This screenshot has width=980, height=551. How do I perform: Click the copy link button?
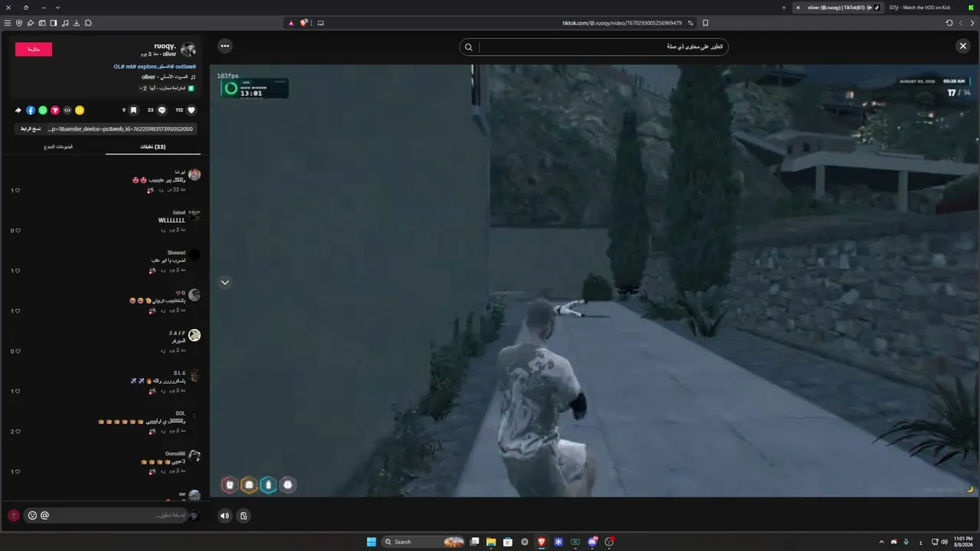pyautogui.click(x=31, y=129)
